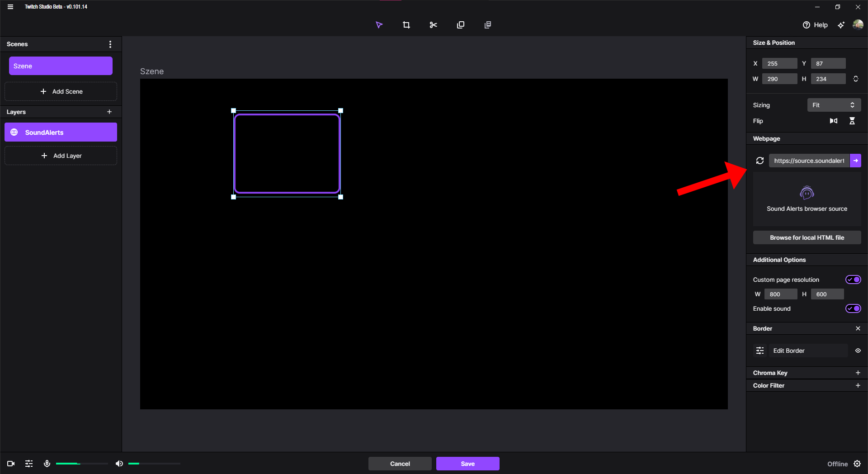Edit the Y position field

point(828,63)
